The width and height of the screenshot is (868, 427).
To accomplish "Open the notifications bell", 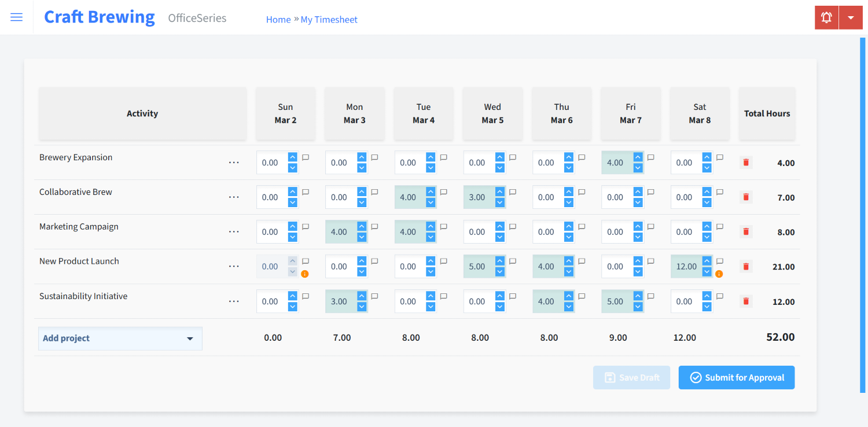I will pyautogui.click(x=826, y=17).
